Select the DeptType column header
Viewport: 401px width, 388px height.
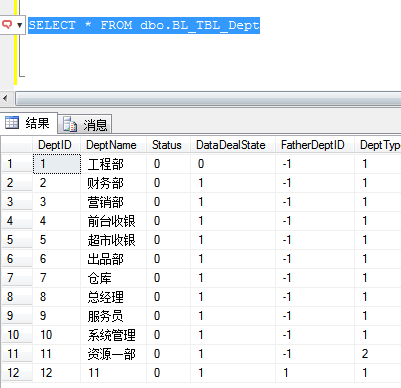click(378, 145)
